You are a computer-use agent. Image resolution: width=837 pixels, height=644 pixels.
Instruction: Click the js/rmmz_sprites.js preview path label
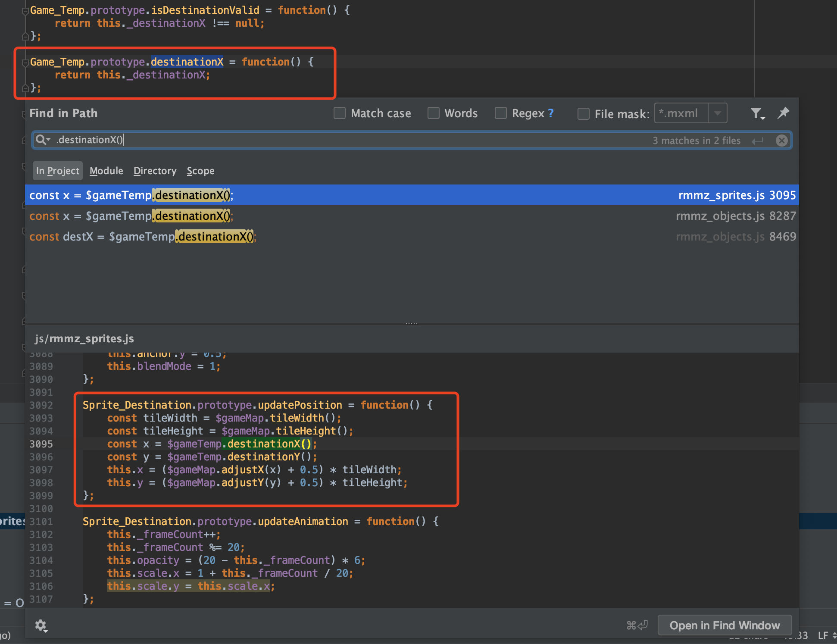(x=84, y=338)
